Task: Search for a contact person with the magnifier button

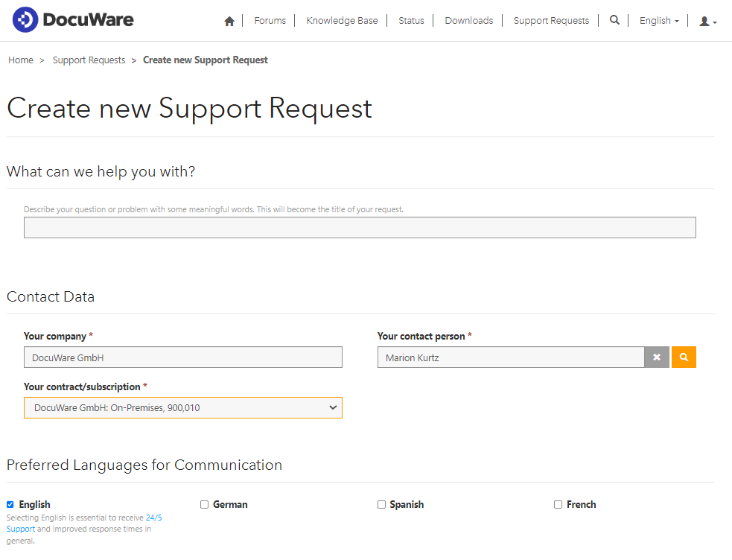Action: (x=684, y=357)
